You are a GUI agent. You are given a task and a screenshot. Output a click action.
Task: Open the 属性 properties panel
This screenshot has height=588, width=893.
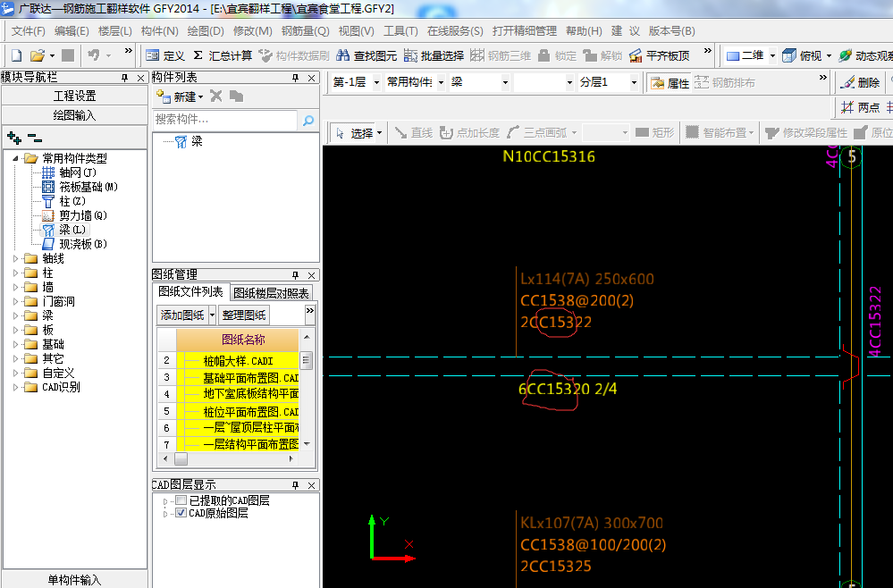[670, 82]
